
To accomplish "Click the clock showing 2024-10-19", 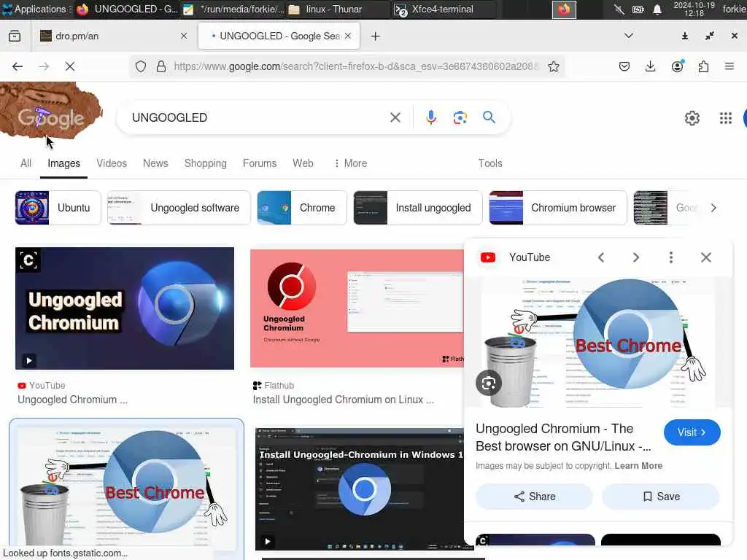I will [x=694, y=9].
